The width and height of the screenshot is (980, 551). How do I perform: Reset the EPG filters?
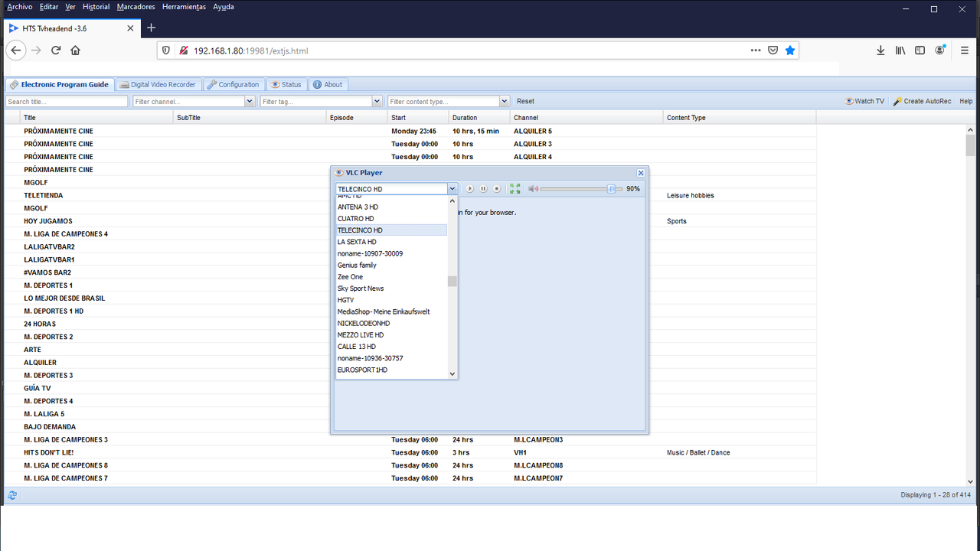point(525,101)
